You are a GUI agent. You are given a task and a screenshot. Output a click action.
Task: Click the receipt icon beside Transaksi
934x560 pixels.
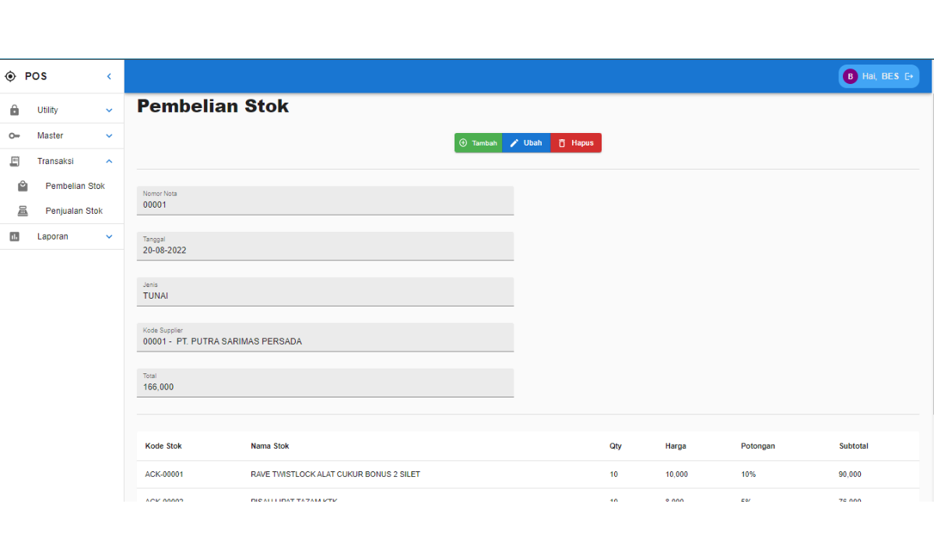(14, 161)
